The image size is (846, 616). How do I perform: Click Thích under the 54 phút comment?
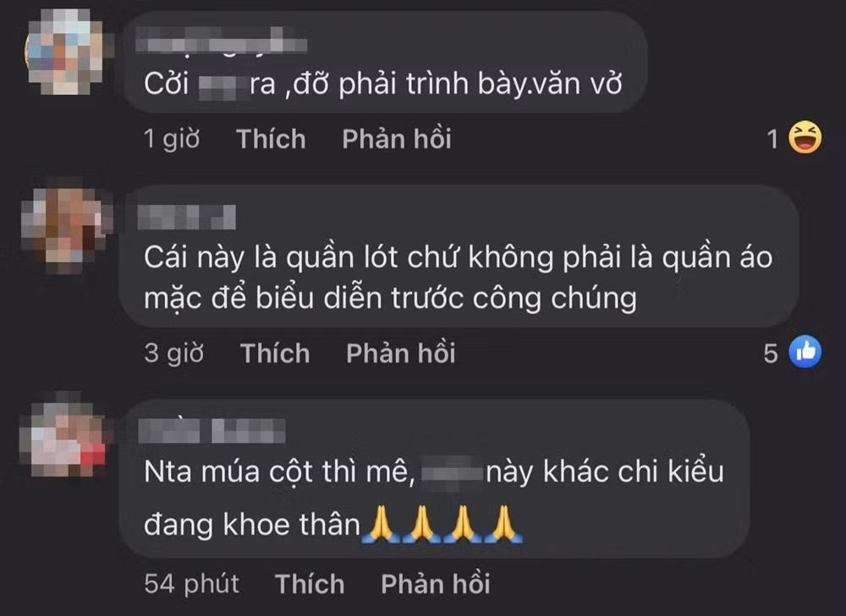pyautogui.click(x=310, y=584)
